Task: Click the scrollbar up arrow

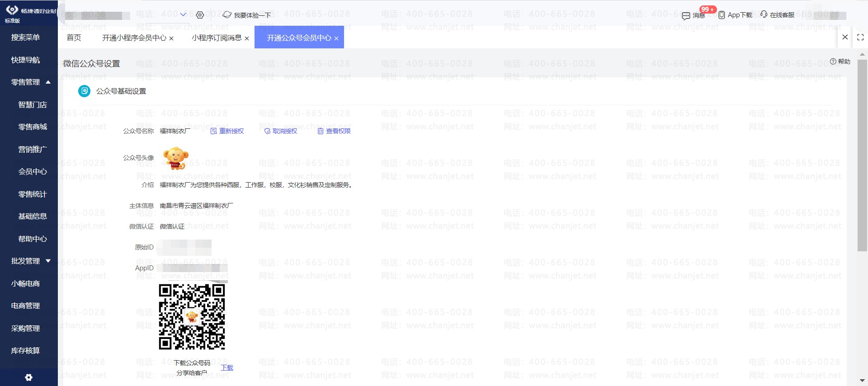Action: (x=862, y=53)
